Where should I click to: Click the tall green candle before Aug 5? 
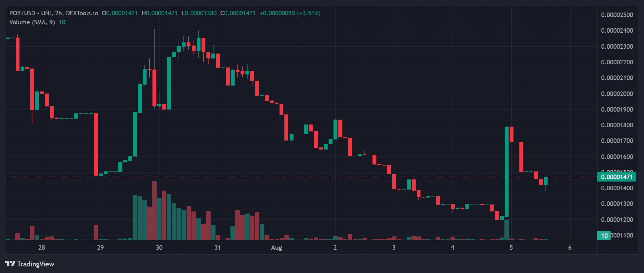tap(507, 172)
